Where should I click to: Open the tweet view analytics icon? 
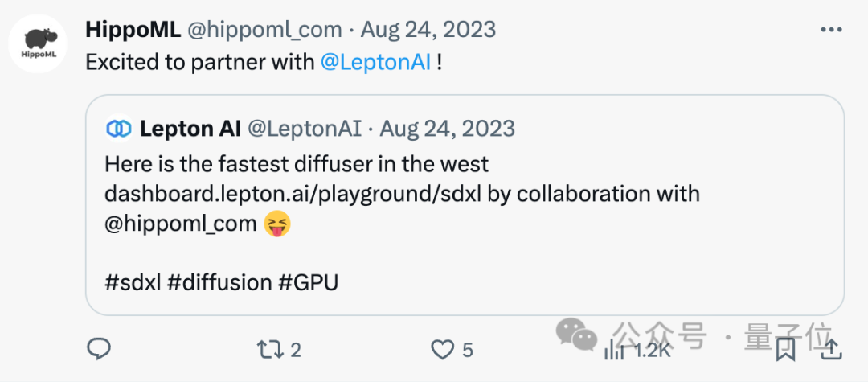click(615, 349)
